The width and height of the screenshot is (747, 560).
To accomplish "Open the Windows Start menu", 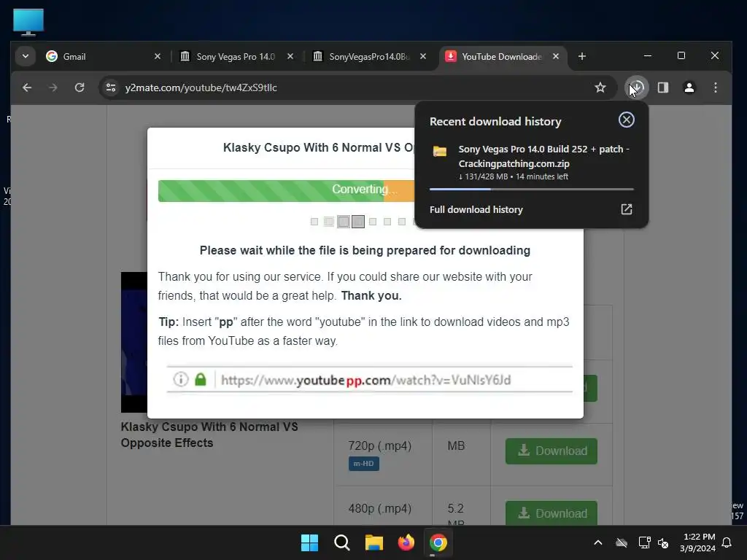I will (309, 542).
